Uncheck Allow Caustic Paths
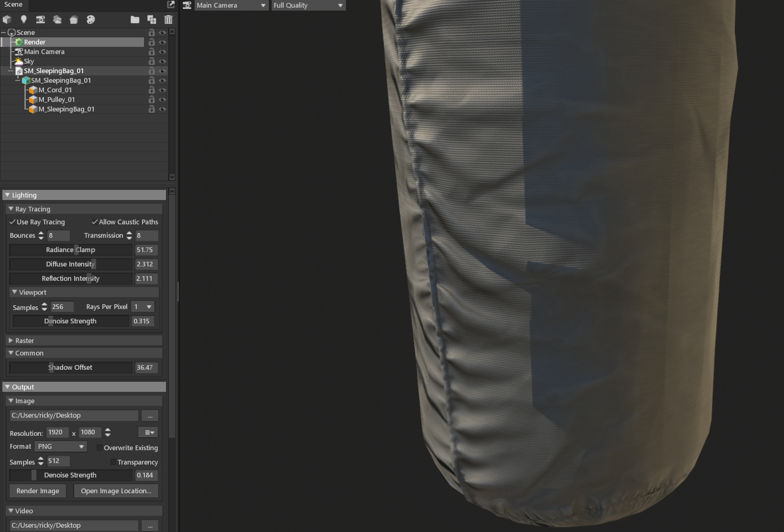Image resolution: width=784 pixels, height=532 pixels. tap(95, 222)
